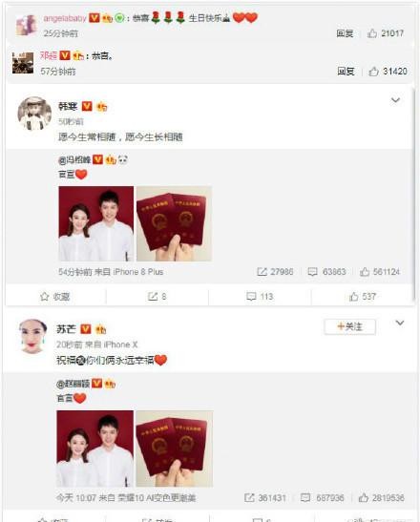Image resolution: width=420 pixels, height=522 pixels.
Task: Open 苏芒's profile avatar
Action: click(x=32, y=336)
